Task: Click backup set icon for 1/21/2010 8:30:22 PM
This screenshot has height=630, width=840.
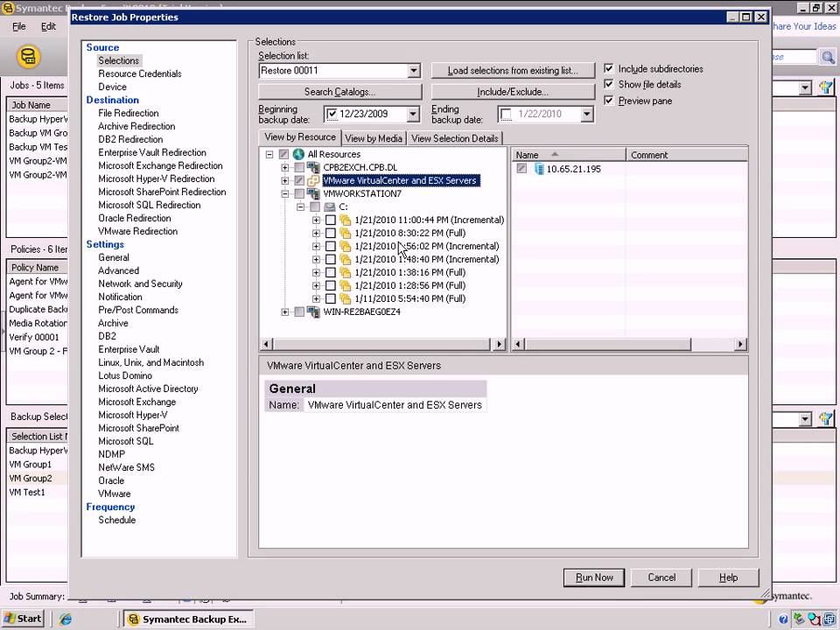Action: pyautogui.click(x=346, y=233)
